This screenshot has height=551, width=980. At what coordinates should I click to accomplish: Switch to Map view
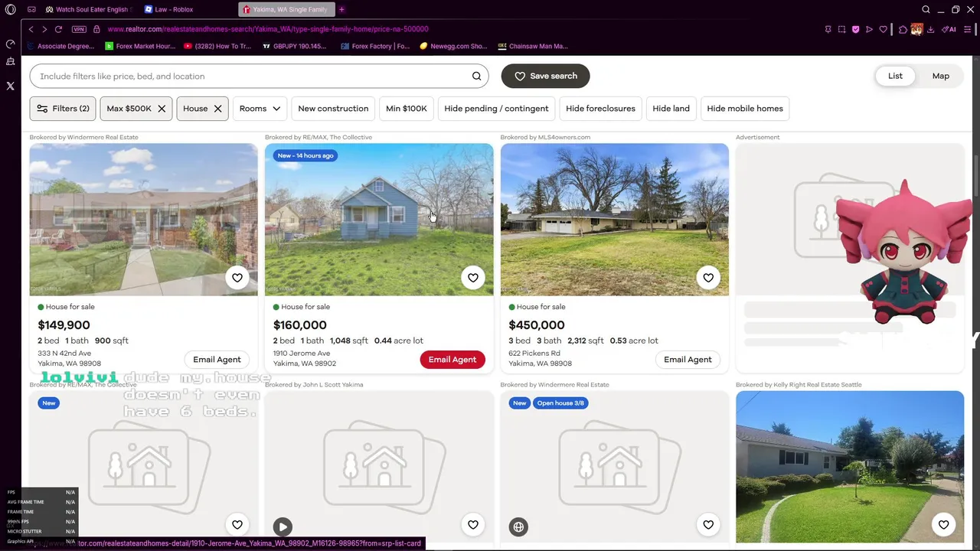click(x=941, y=76)
